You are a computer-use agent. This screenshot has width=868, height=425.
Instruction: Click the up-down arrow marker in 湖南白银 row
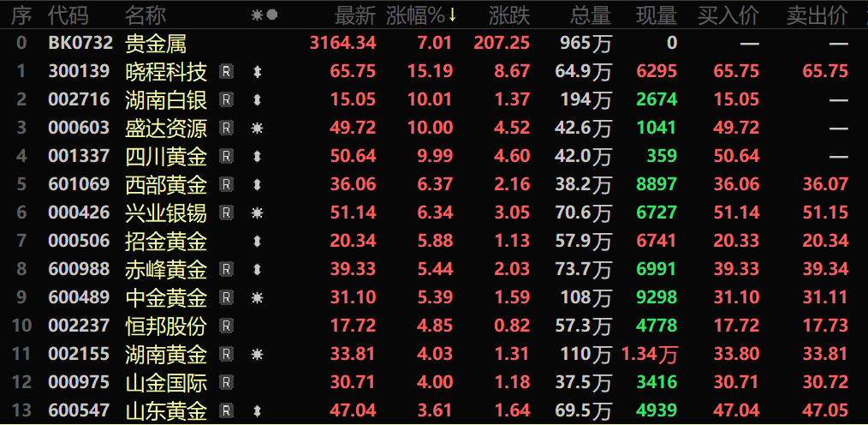pos(257,99)
